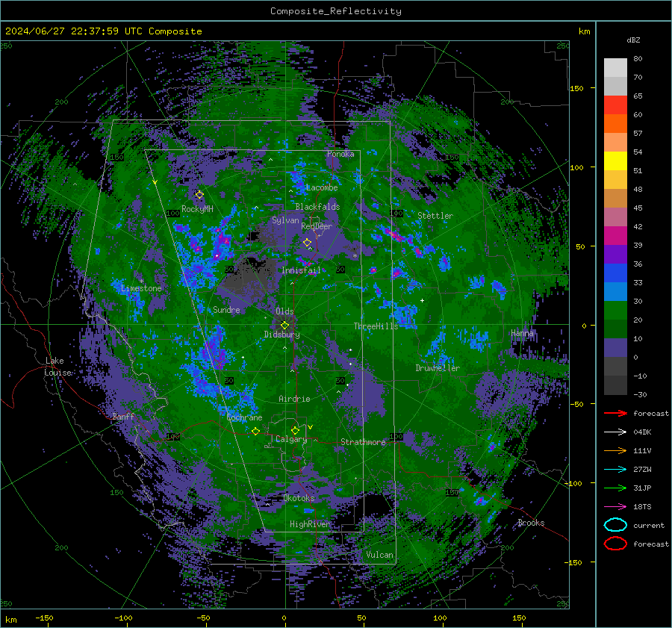The height and width of the screenshot is (628, 672).
Task: Click the Banff label
Action: (123, 416)
